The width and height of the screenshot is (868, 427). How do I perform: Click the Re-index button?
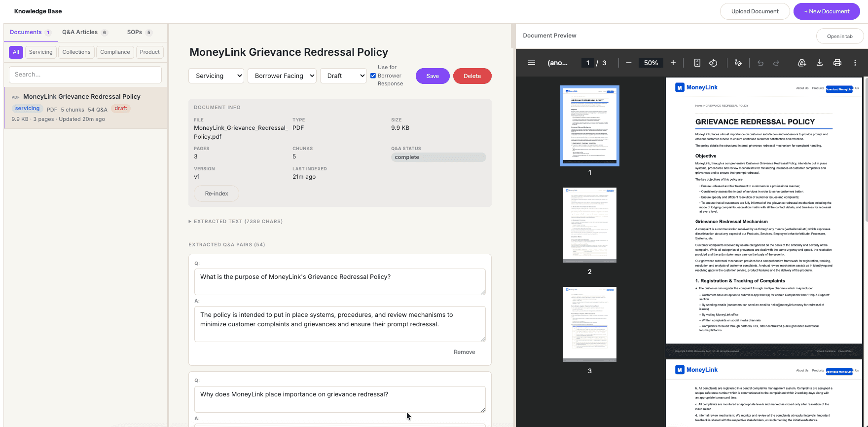(217, 194)
